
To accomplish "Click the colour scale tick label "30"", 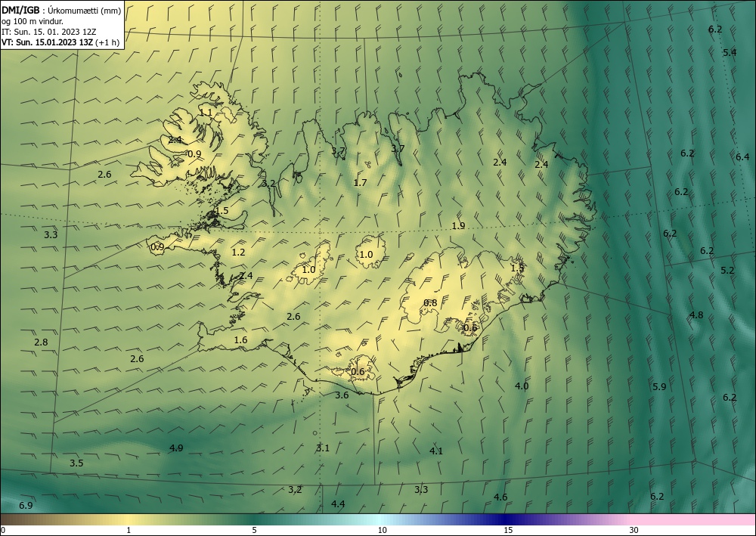I will pyautogui.click(x=634, y=530).
